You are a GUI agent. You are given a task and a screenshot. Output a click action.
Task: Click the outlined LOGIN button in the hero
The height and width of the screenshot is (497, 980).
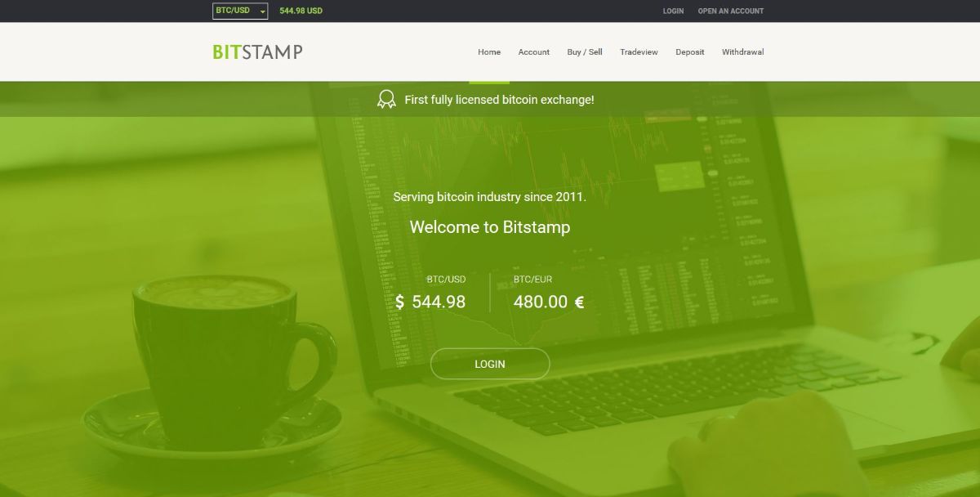490,364
